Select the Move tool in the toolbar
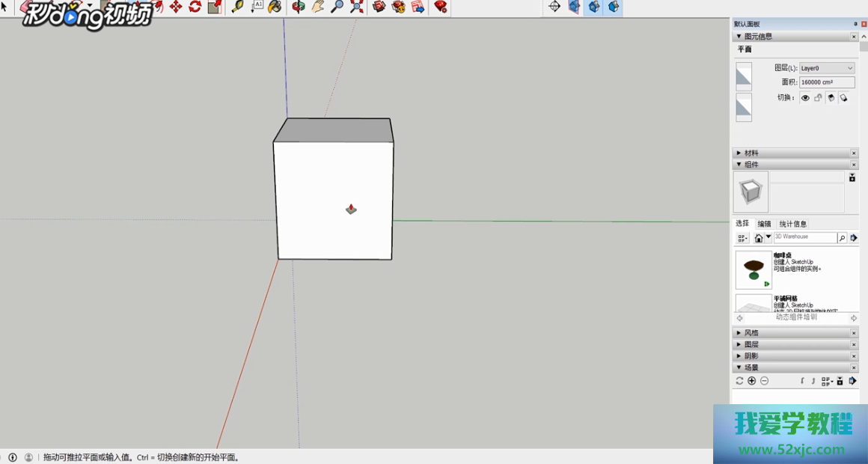This screenshot has height=464, width=868. click(x=176, y=7)
